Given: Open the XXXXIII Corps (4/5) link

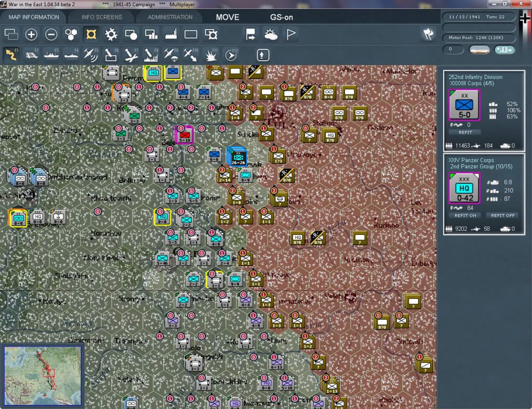Looking at the screenshot, I should coord(472,84).
